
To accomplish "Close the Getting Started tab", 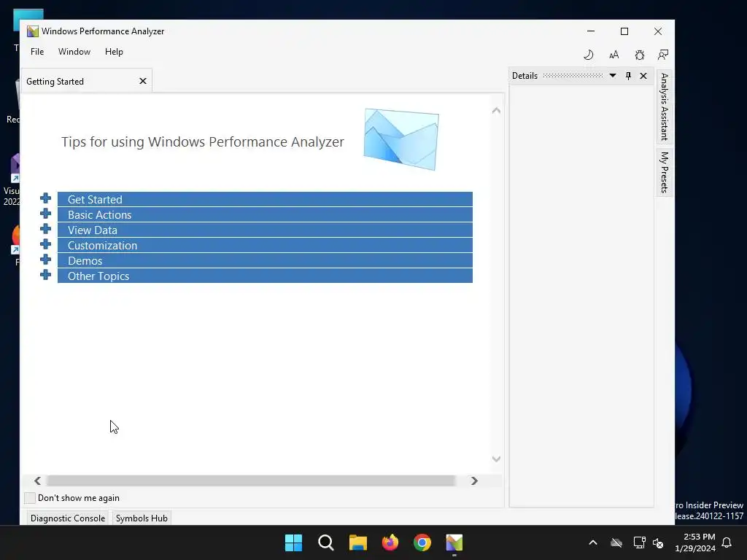I will point(142,81).
